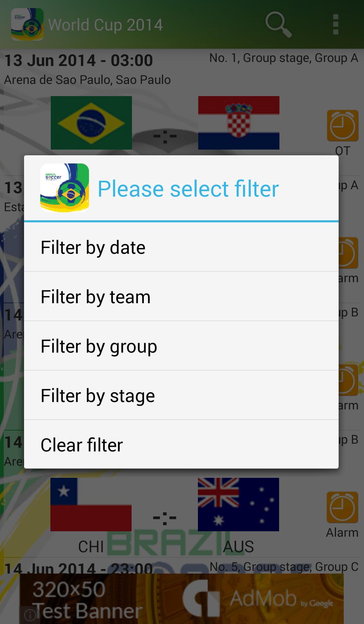
Task: Click the Brazil soccer icon in dialog
Action: (65, 188)
